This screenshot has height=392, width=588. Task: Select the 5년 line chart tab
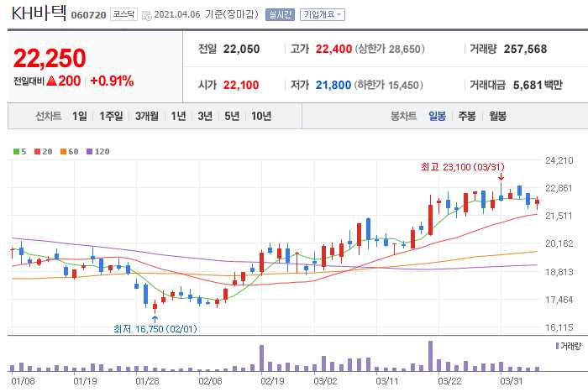click(232, 116)
